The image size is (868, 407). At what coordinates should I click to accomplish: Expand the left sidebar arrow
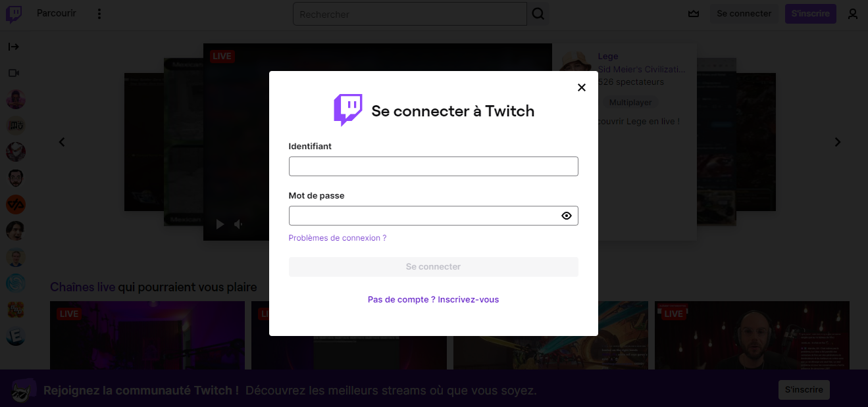pos(14,47)
